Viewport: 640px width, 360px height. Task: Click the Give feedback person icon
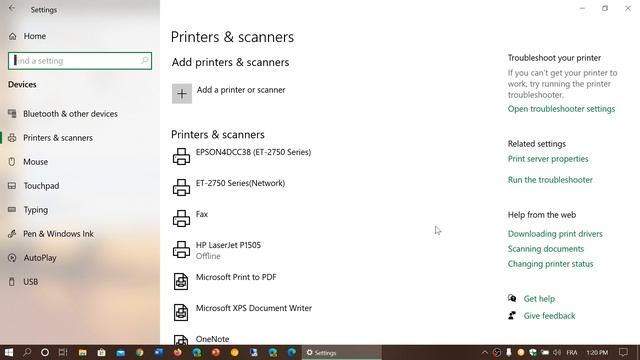(x=512, y=316)
